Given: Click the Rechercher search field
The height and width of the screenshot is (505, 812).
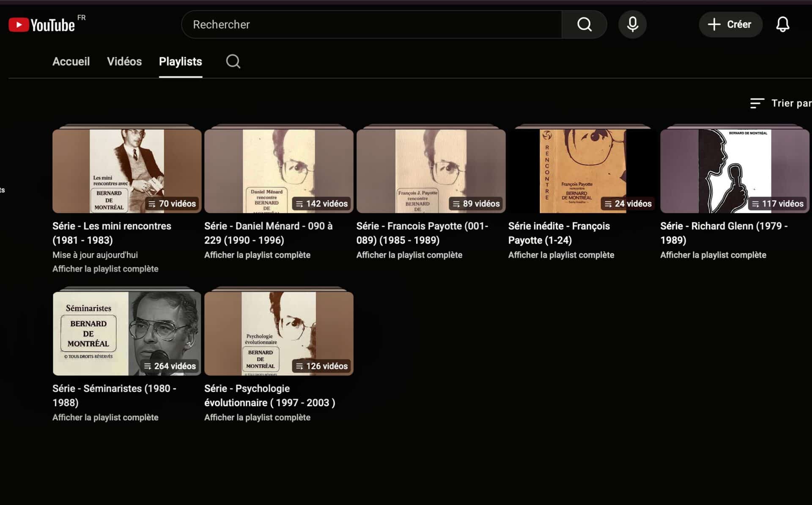Looking at the screenshot, I should (x=372, y=25).
